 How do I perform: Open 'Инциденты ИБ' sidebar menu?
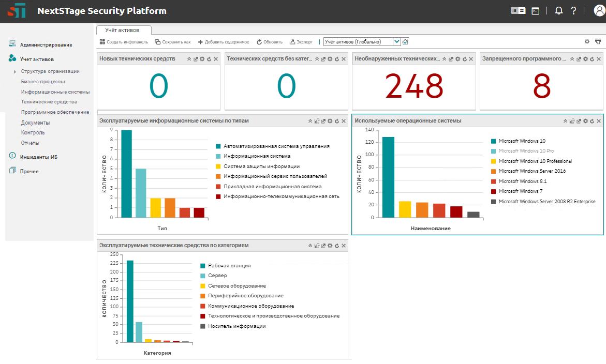click(38, 157)
